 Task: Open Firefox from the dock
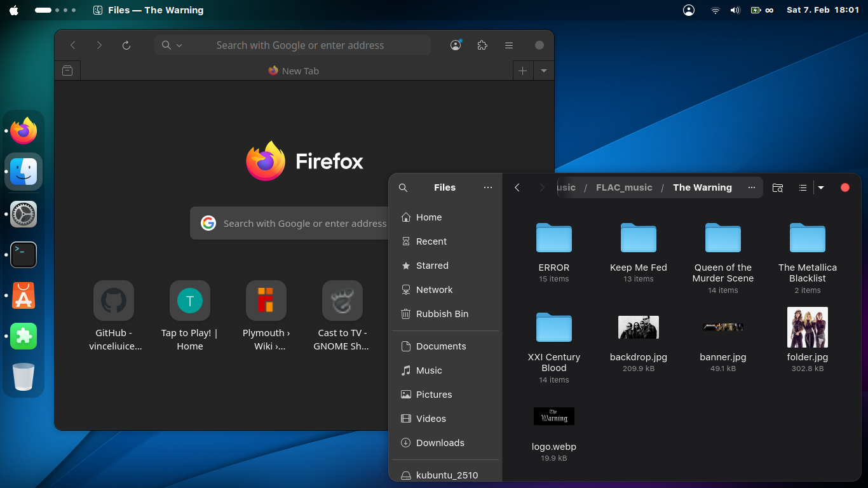click(x=24, y=130)
